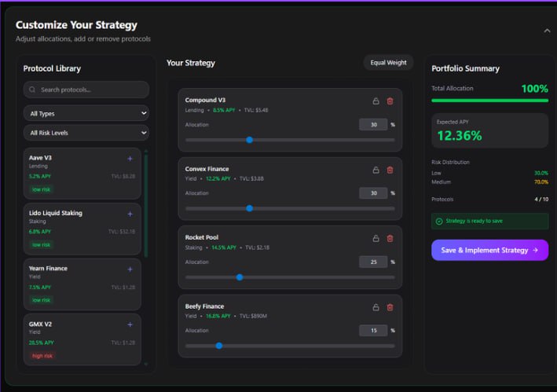Screen dimensions: 557x392
Task: Delete Rocket Pool from strategy
Action: [x=390, y=239]
